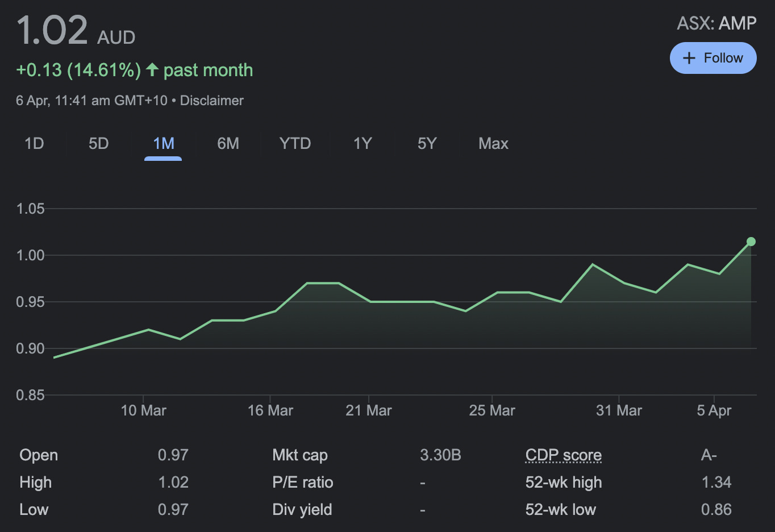Screen dimensions: 775x532
Task: Click the 0.85 y-axis label
Action: [30, 395]
